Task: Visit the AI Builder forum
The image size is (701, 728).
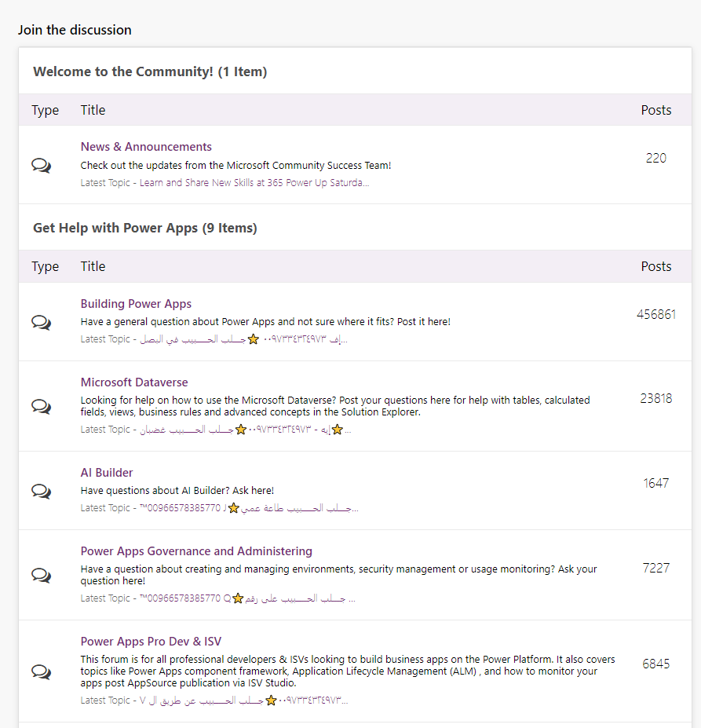Action: point(106,473)
